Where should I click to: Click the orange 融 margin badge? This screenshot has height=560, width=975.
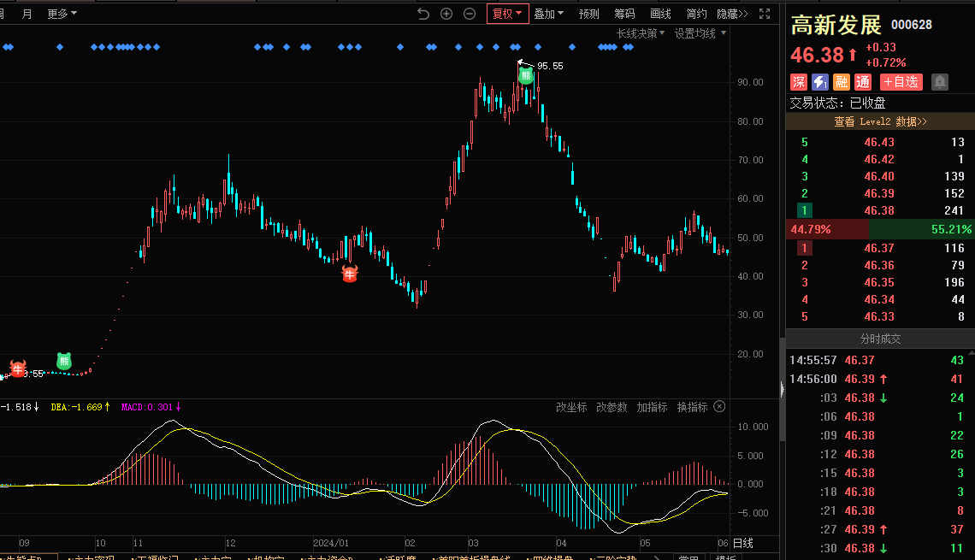tap(842, 82)
